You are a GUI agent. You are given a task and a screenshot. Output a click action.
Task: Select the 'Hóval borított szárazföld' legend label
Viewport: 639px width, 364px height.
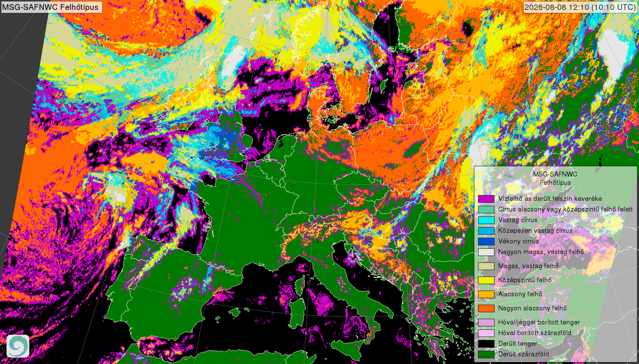click(535, 333)
